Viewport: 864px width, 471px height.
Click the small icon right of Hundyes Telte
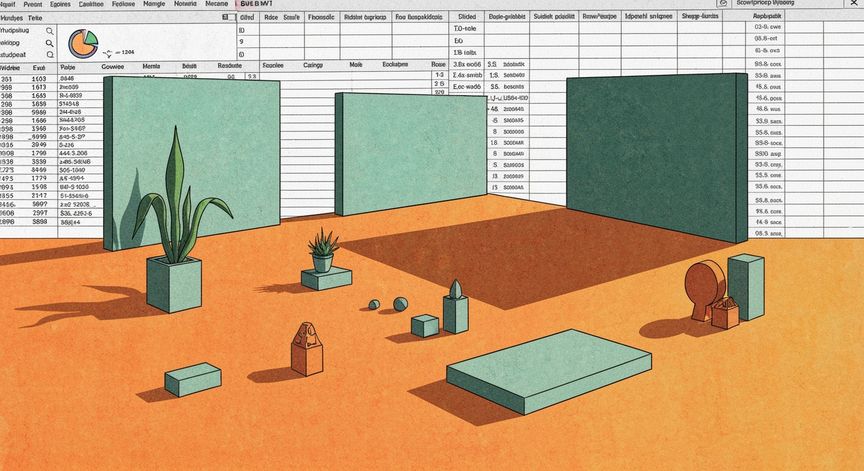tap(225, 18)
